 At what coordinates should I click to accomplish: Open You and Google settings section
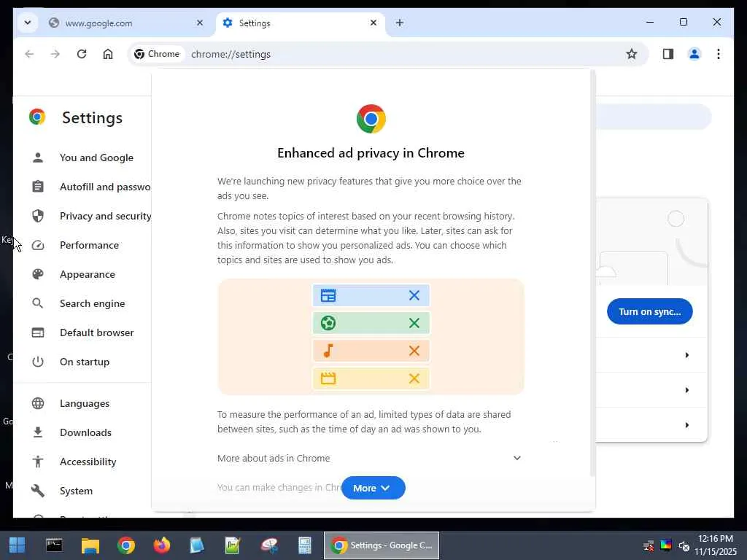(96, 157)
